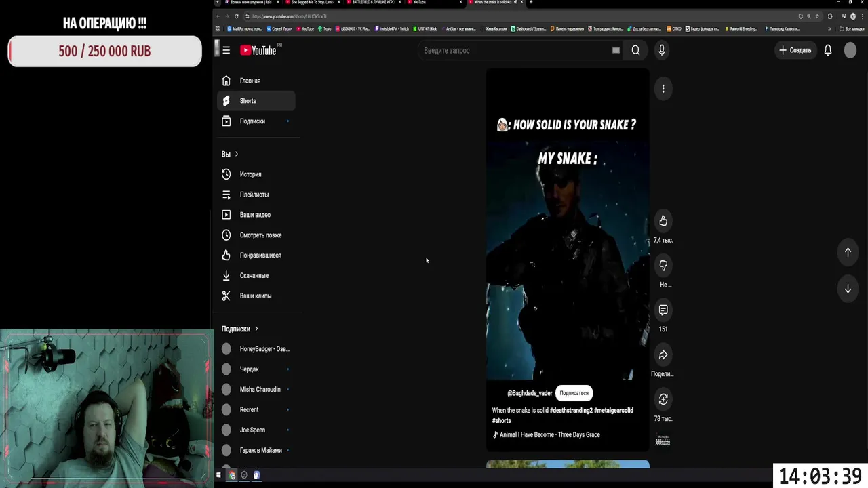Open Ваши клипы page

pyautogui.click(x=256, y=296)
